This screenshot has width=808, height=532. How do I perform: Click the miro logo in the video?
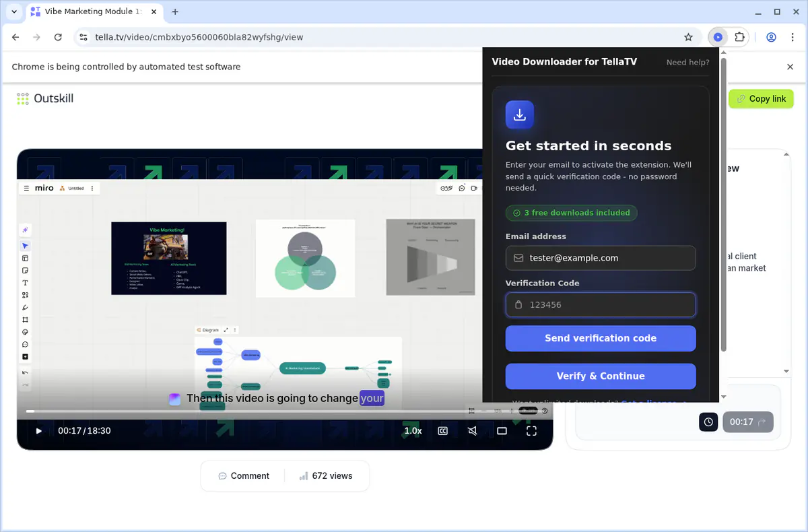[44, 188]
